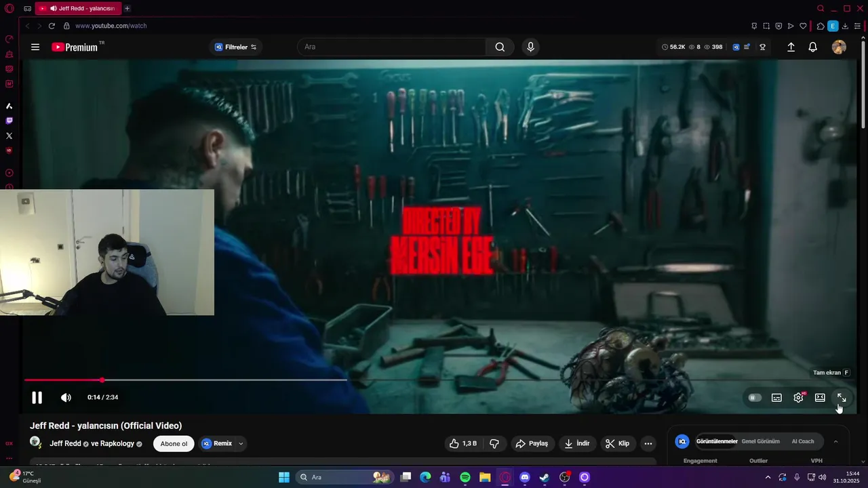This screenshot has width=868, height=488.
Task: Start voice search with microphone icon
Action: 530,47
